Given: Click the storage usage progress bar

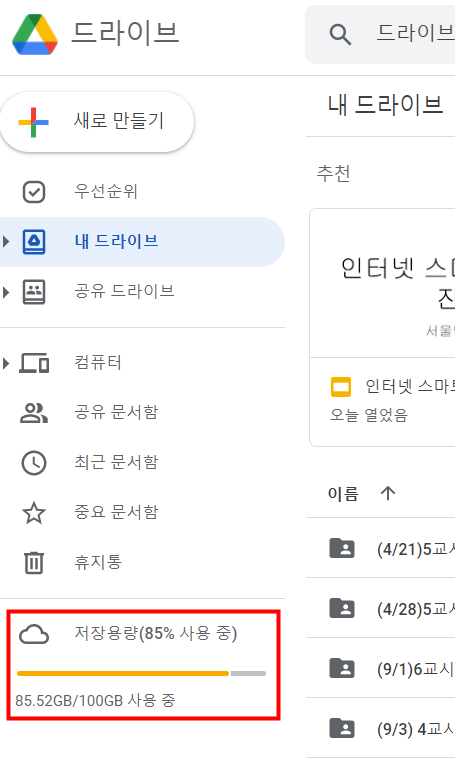Looking at the screenshot, I should [141, 674].
